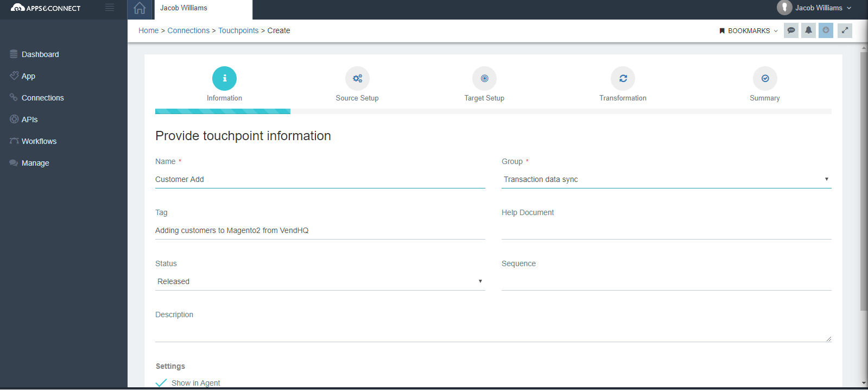Open Connections in the sidebar
The height and width of the screenshot is (390, 868).
[x=43, y=98]
